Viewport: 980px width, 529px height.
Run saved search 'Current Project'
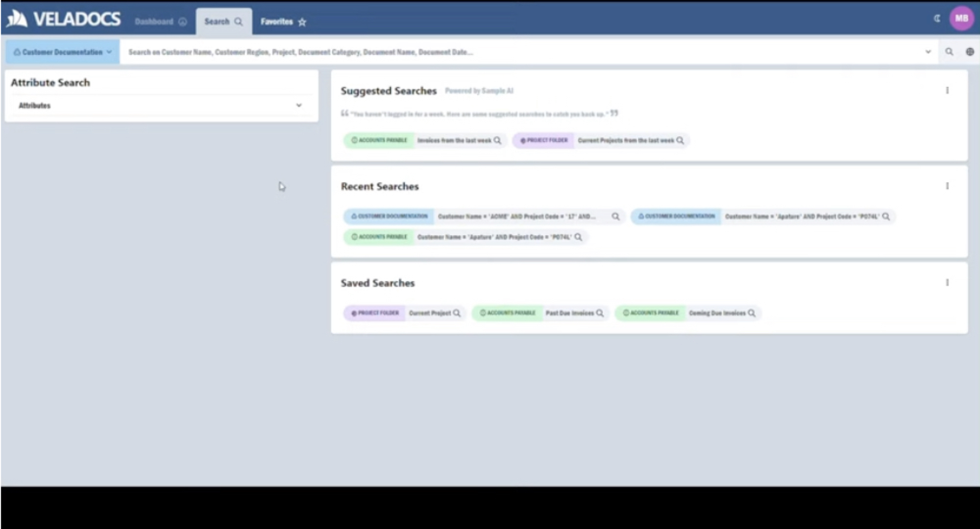434,313
